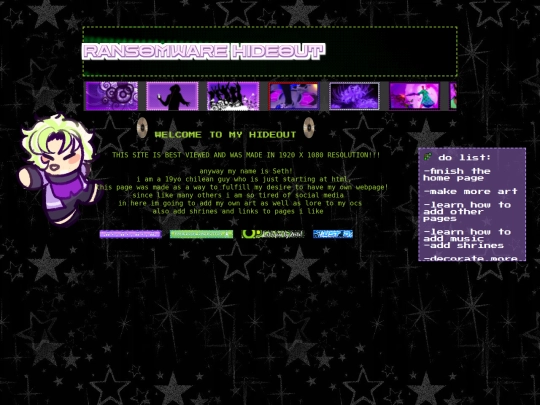Viewport: 540px width, 405px height.
Task: Click the Ransomware Hideout title banner
Action: point(204,51)
